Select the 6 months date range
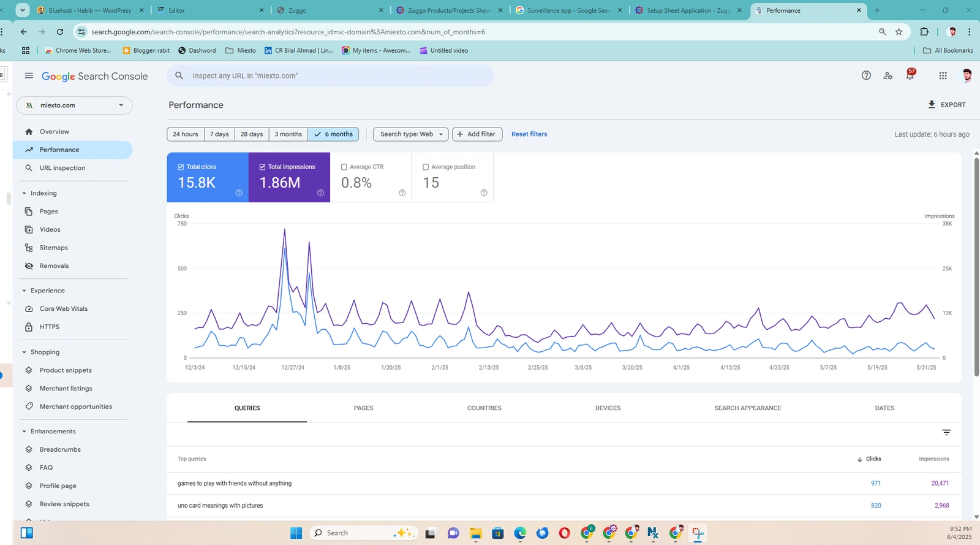 click(x=334, y=134)
